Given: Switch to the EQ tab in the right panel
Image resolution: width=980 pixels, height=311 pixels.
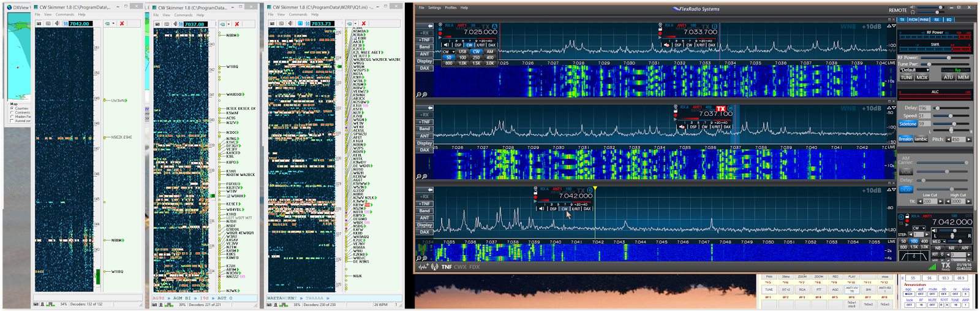Looking at the screenshot, I should [949, 20].
